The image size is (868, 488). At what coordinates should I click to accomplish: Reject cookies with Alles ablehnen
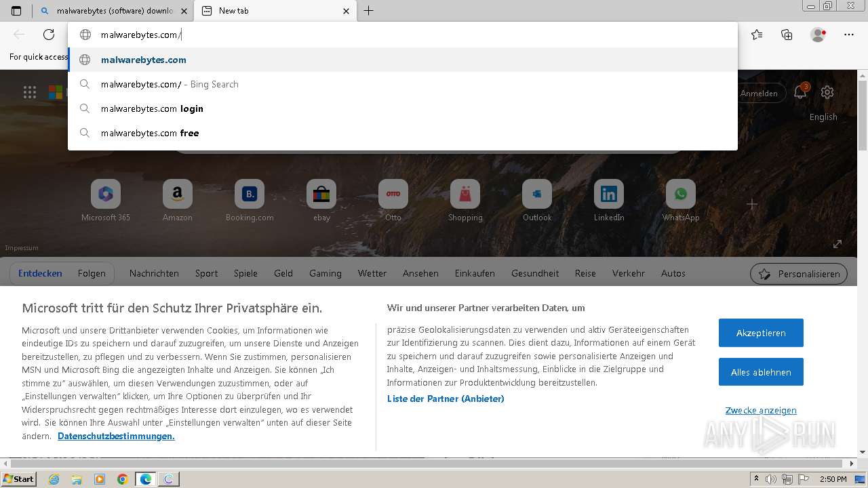[x=761, y=372]
